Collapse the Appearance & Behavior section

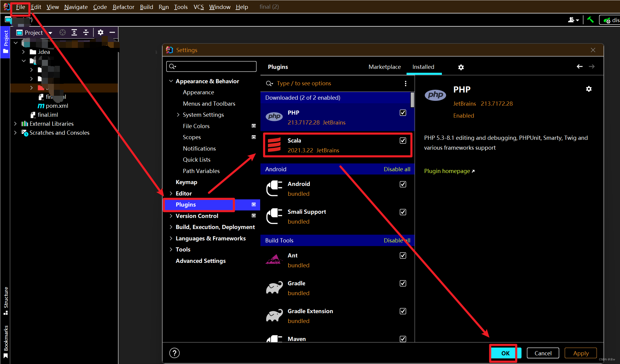[171, 81]
